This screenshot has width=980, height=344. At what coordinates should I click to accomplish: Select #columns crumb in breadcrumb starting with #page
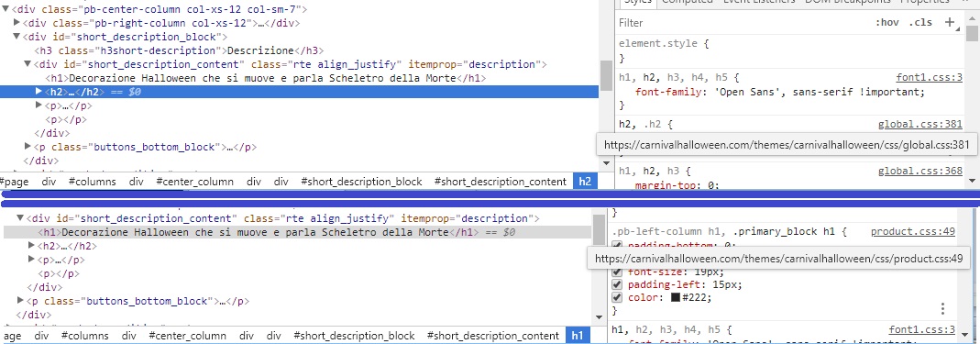tap(93, 182)
